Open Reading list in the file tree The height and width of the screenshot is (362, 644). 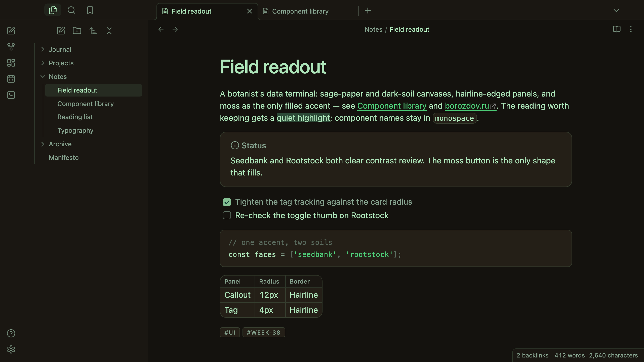pyautogui.click(x=94, y=117)
